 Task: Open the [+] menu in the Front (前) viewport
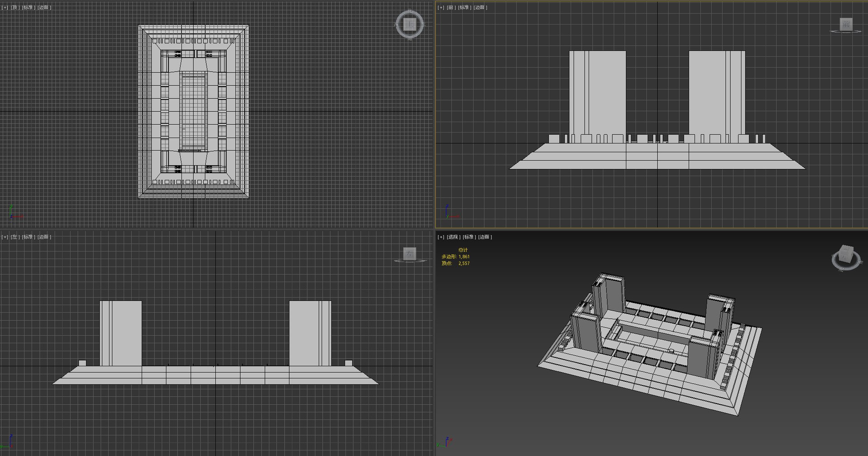(441, 7)
